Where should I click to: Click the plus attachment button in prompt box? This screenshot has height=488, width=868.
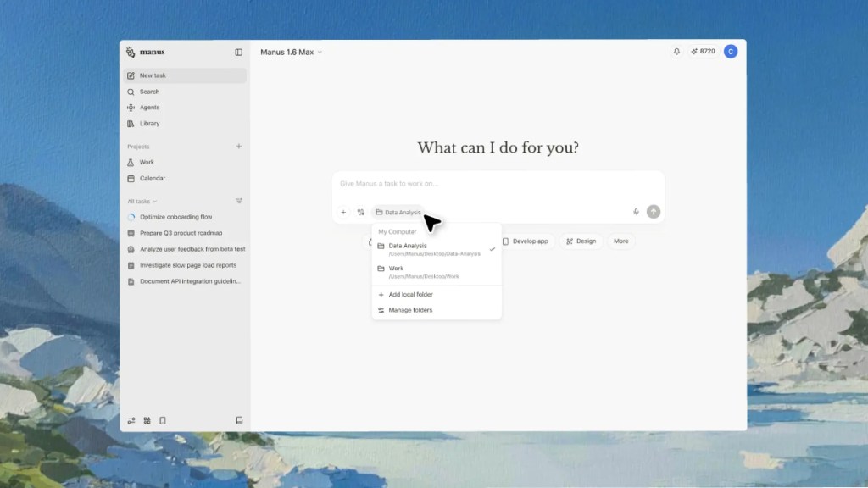pos(343,212)
